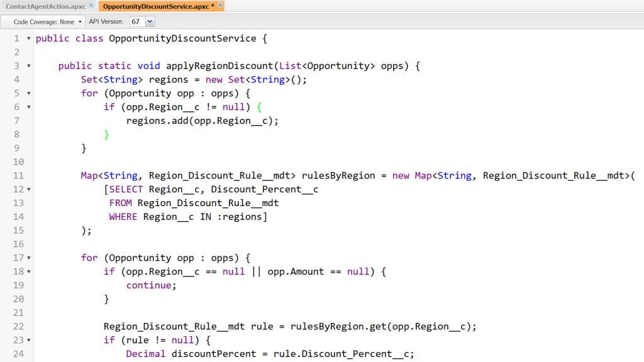
Task: Click 'List<Opportunity>' parameter type on line 3
Action: click(x=327, y=66)
